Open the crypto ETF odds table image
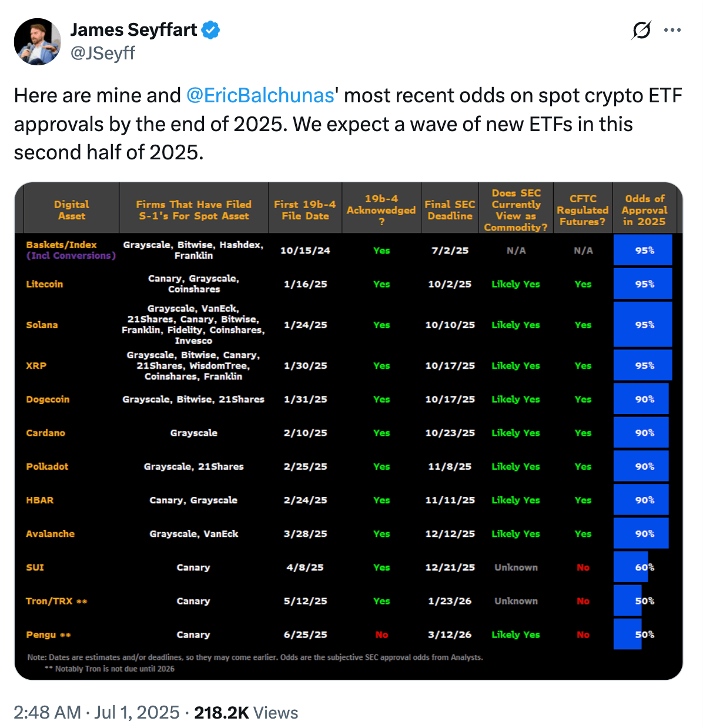This screenshot has height=728, width=703. (349, 431)
